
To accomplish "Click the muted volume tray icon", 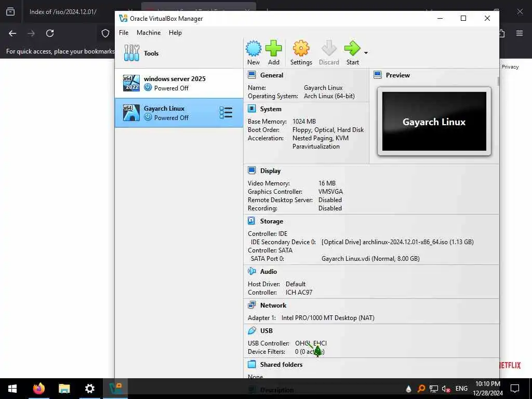I will point(446,389).
